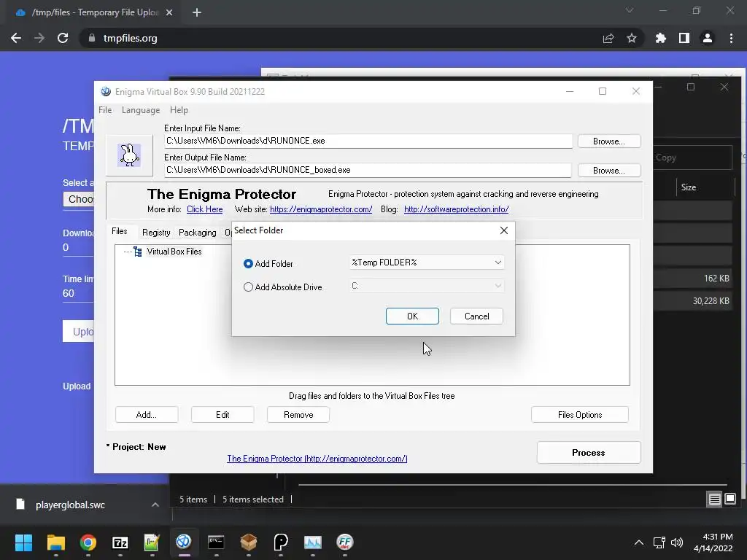
Task: Open the graph monitor taskbar icon
Action: (x=312, y=542)
